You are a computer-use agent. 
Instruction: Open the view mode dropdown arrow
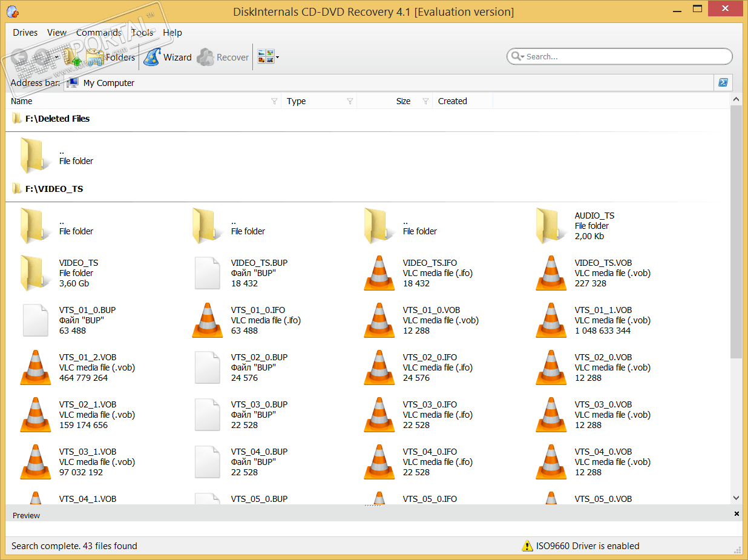point(277,58)
